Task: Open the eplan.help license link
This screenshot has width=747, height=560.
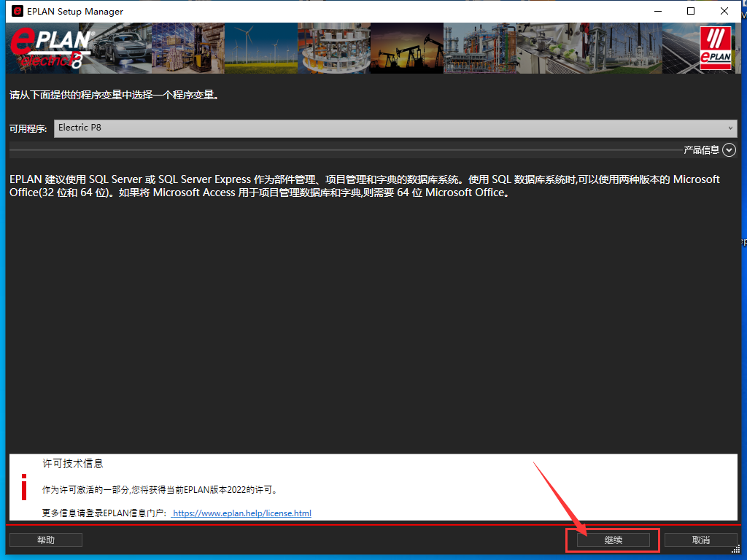Action: coord(242,513)
